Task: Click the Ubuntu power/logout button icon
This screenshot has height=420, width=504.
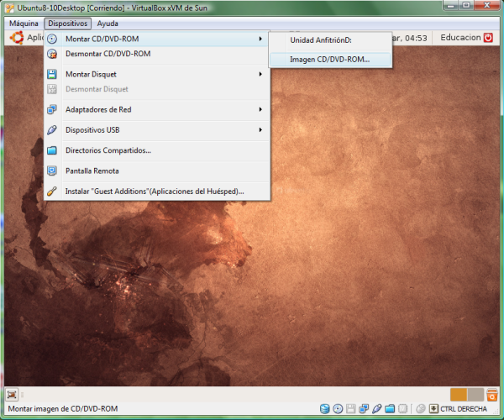Action: tap(488, 38)
